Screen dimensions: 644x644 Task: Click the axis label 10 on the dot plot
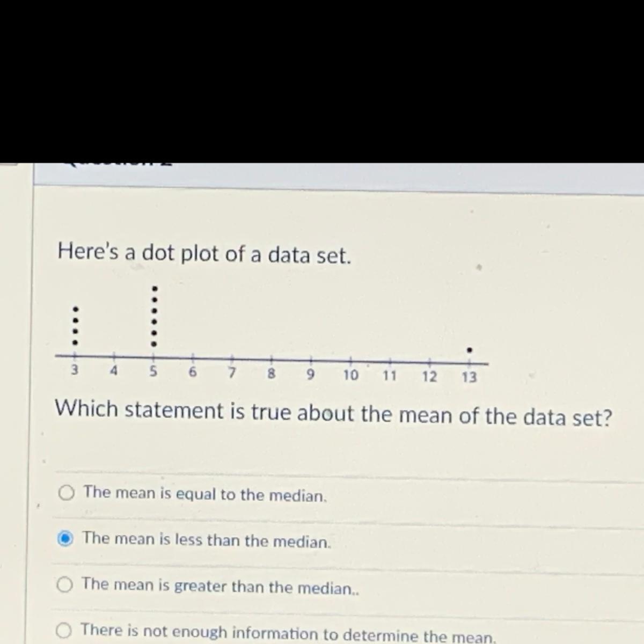point(350,375)
